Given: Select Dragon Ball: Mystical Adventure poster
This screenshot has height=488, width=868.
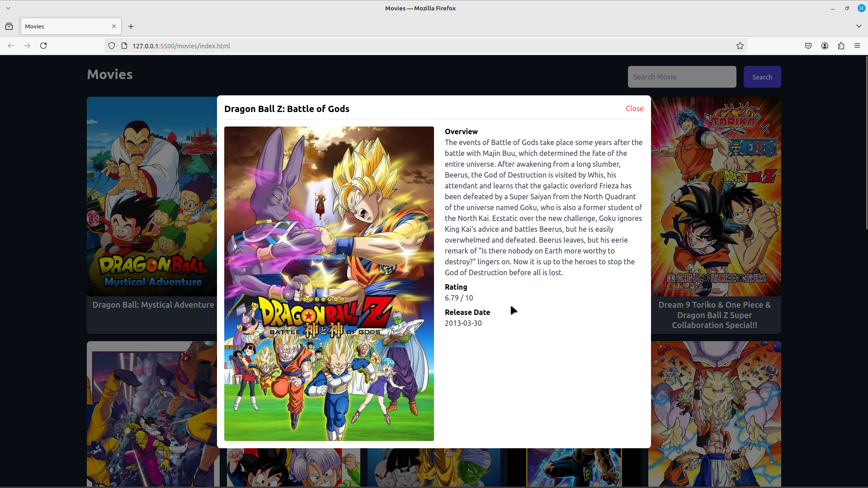Looking at the screenshot, I should 152,197.
